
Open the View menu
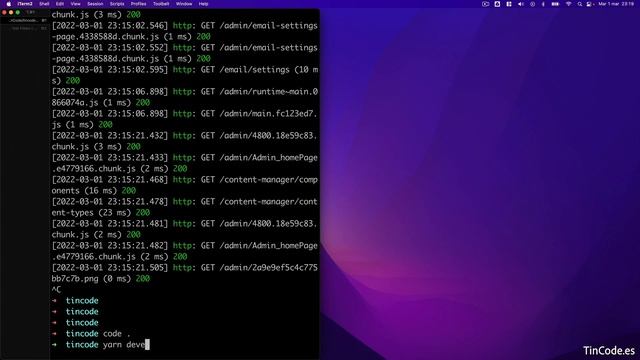tap(76, 4)
